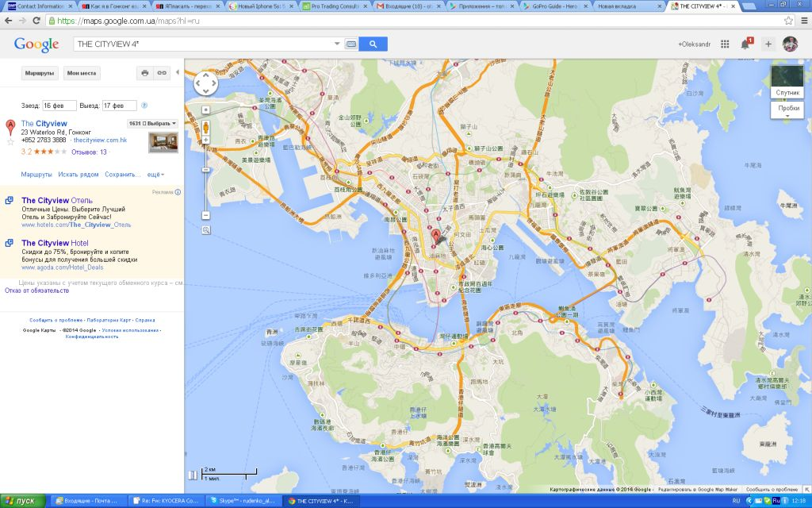
Task: Open the Google apps grid
Action: pos(725,44)
